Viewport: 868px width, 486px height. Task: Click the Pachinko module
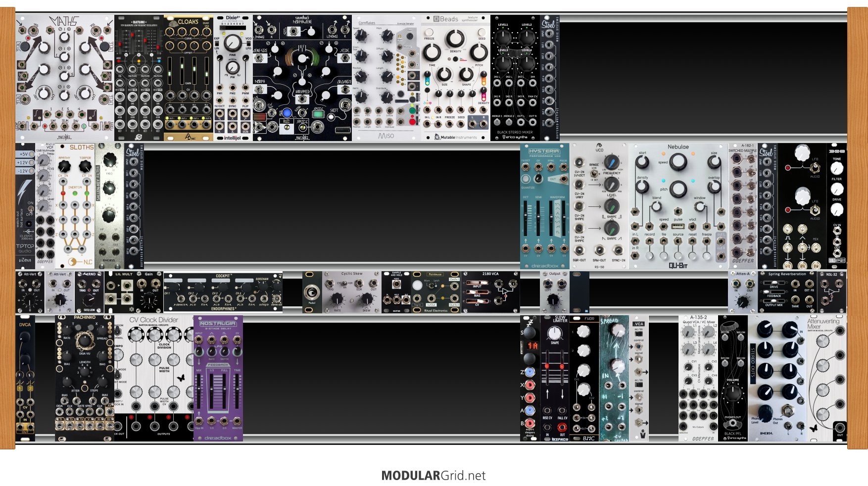[85, 378]
